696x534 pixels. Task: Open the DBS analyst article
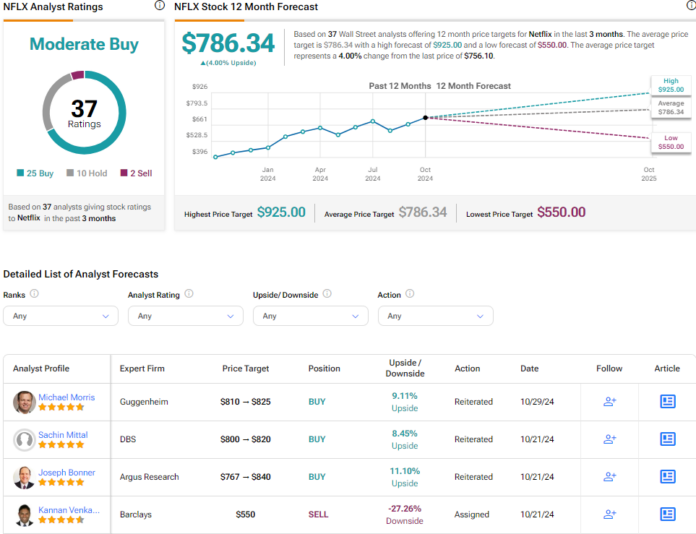668,438
